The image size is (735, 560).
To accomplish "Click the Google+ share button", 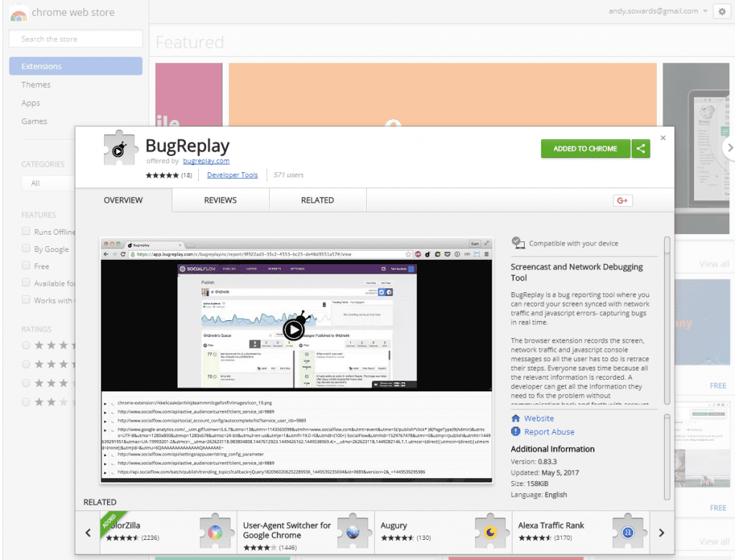I will (622, 201).
